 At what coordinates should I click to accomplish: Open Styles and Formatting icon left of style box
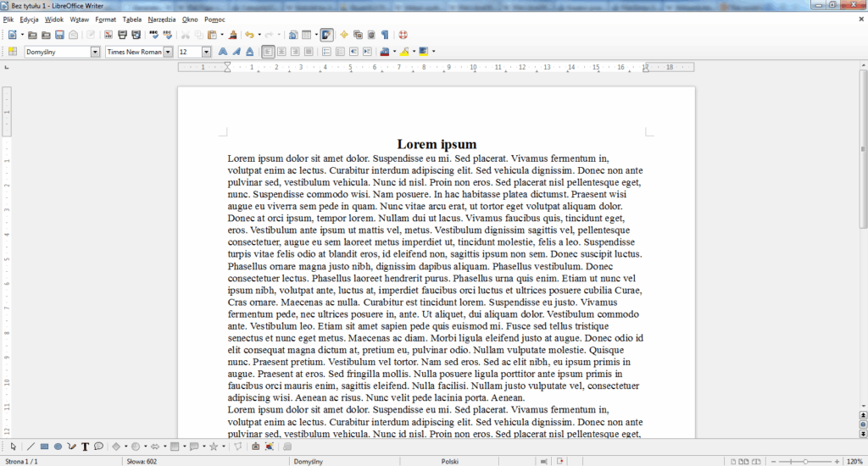click(x=13, y=52)
